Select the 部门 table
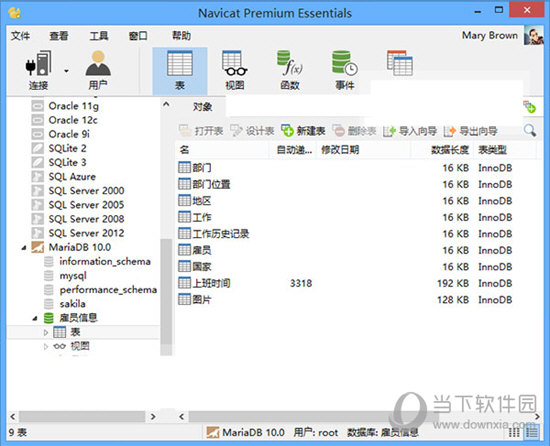 point(195,168)
